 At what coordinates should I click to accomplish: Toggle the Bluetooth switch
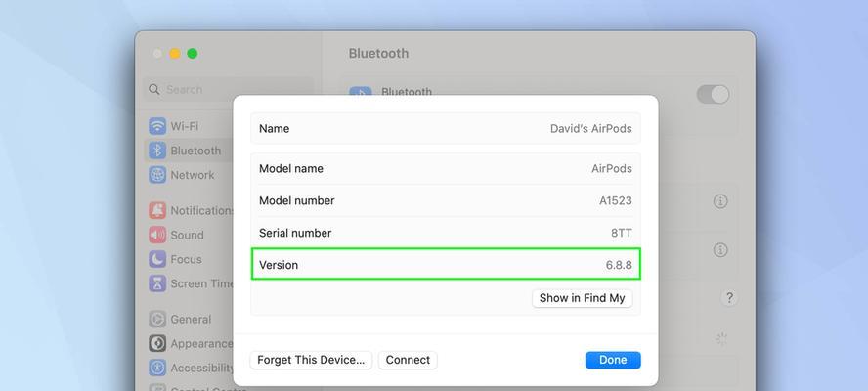(713, 94)
